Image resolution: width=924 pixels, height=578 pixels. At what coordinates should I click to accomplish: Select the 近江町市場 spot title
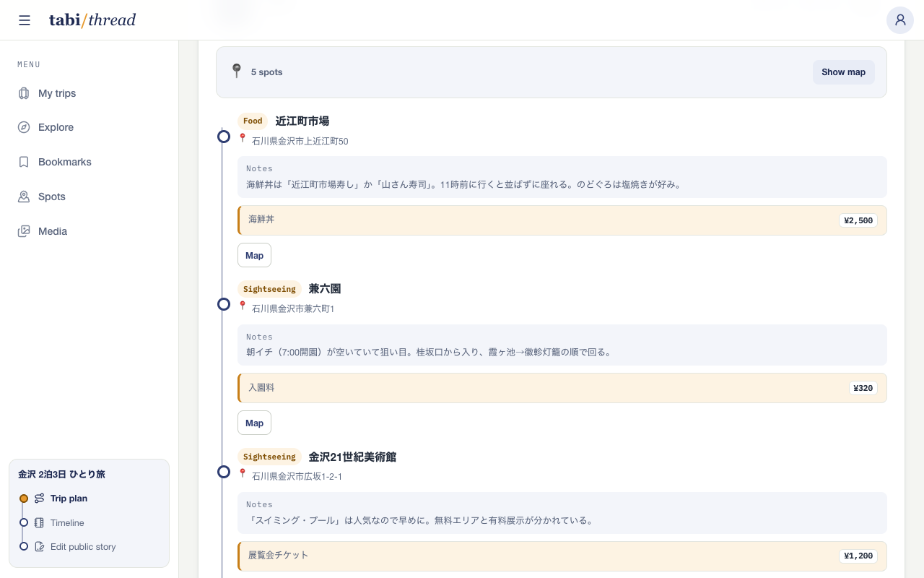(302, 121)
